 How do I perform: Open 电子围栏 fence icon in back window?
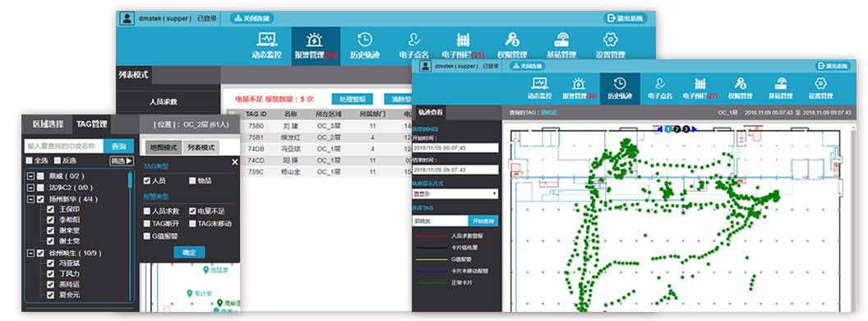coord(464,40)
